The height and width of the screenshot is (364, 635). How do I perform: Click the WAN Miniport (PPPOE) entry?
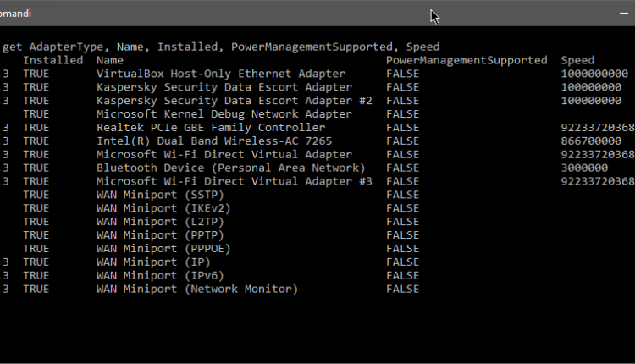coord(155,249)
